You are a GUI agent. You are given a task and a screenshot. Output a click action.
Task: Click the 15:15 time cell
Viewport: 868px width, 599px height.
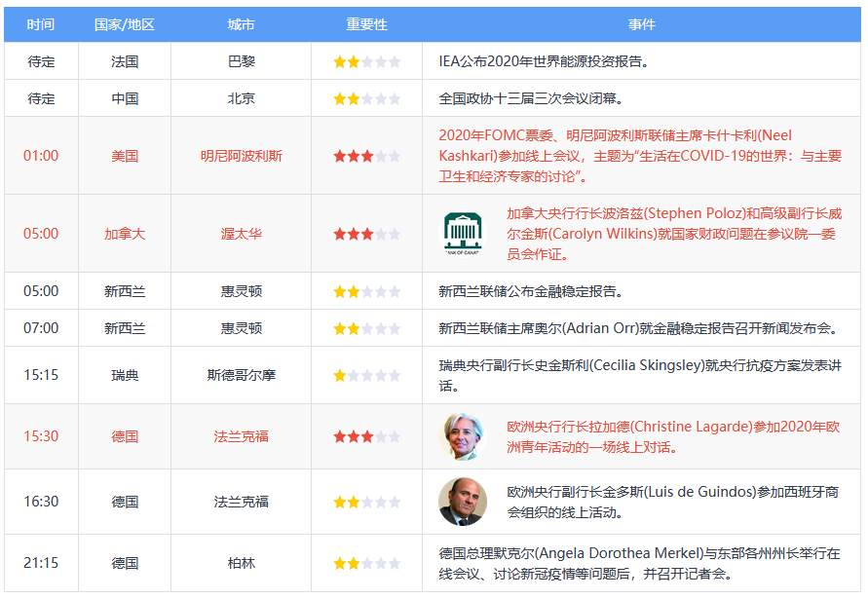(x=41, y=375)
